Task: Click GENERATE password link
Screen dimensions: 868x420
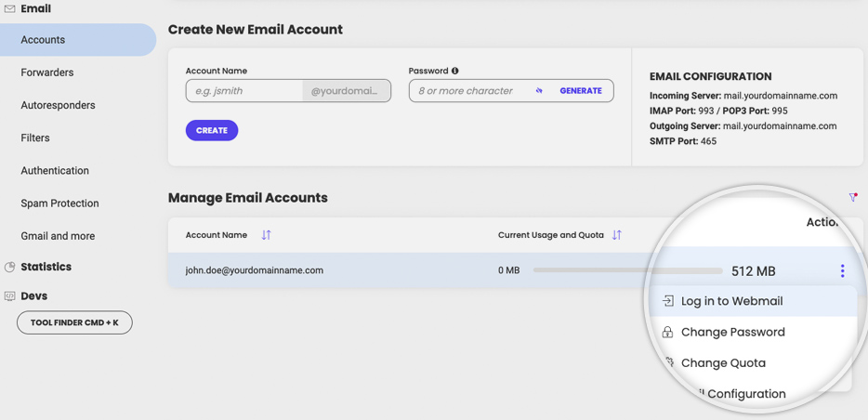Action: coord(581,91)
